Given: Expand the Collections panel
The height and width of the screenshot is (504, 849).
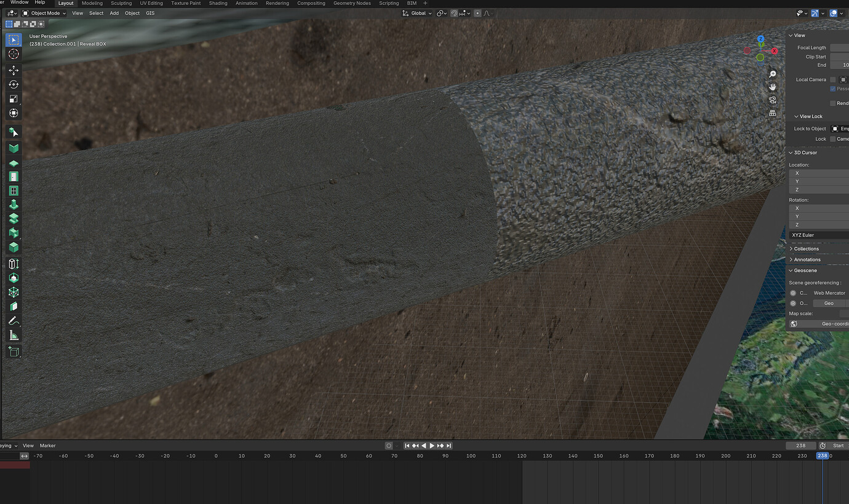Looking at the screenshot, I should click(806, 249).
